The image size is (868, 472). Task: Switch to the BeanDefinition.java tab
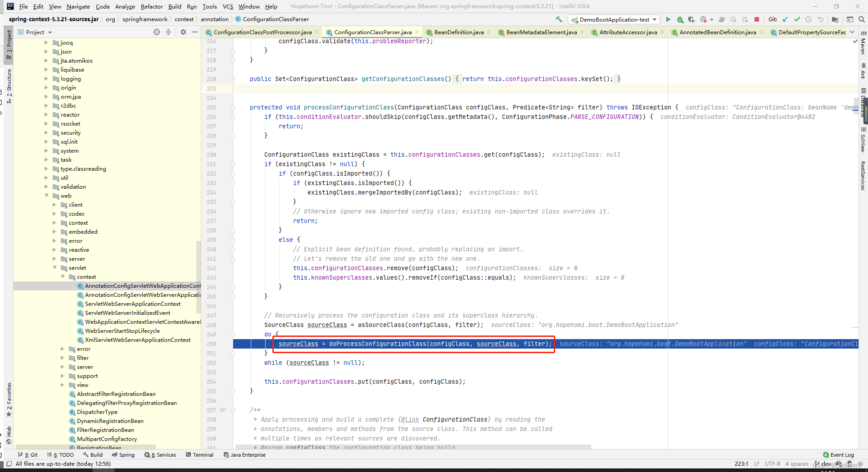[459, 32]
